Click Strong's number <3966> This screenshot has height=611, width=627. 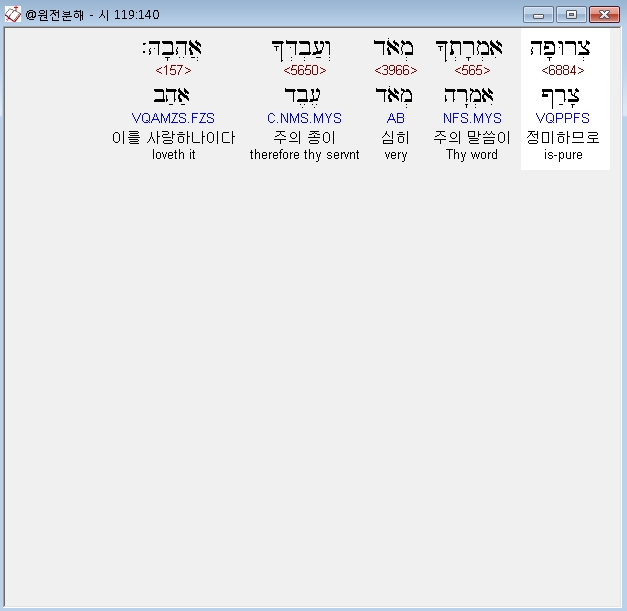[x=395, y=70]
